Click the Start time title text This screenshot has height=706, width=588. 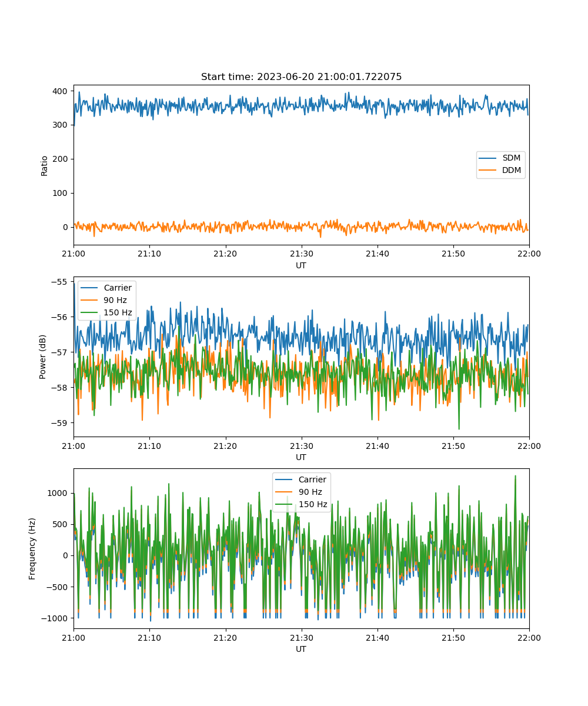[301, 77]
